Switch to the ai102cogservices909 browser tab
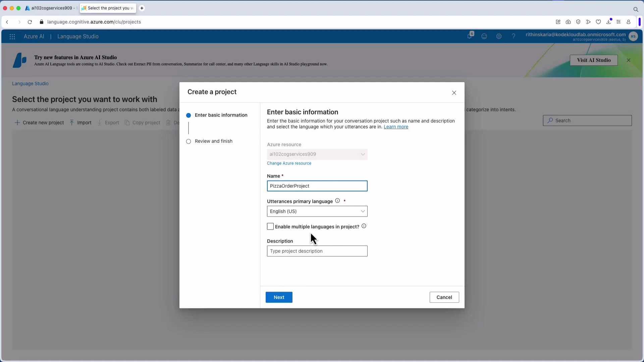This screenshot has width=644, height=362. click(x=50, y=8)
